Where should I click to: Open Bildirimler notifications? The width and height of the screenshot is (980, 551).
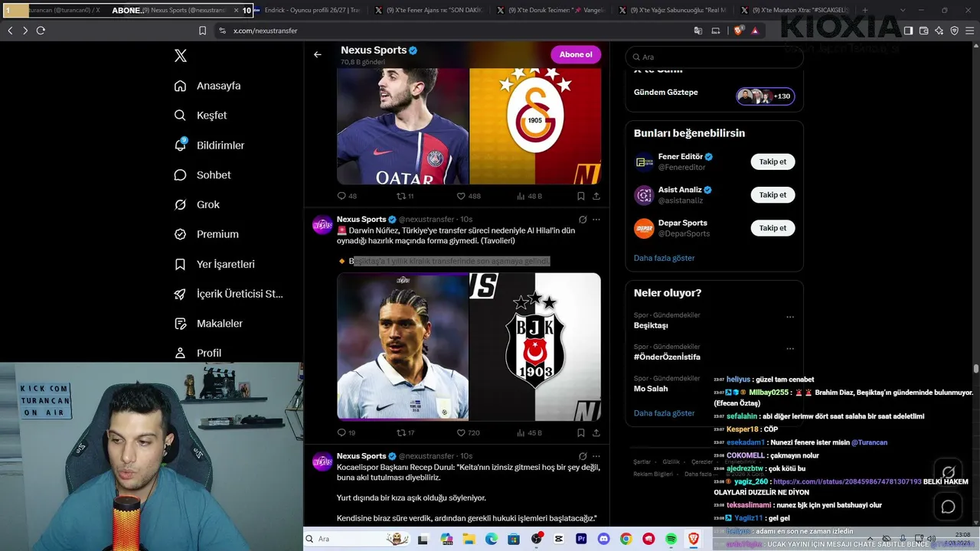pyautogui.click(x=209, y=145)
